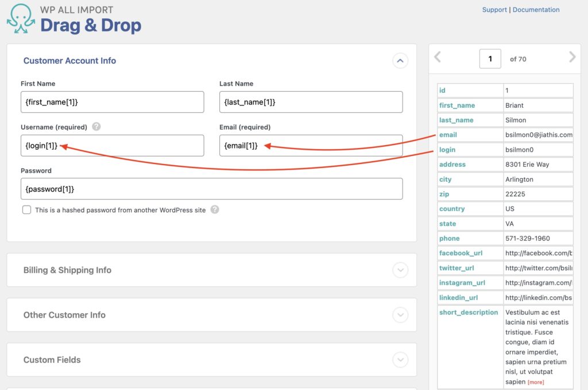Click inside the Password field
The image size is (588, 390).
211,189
